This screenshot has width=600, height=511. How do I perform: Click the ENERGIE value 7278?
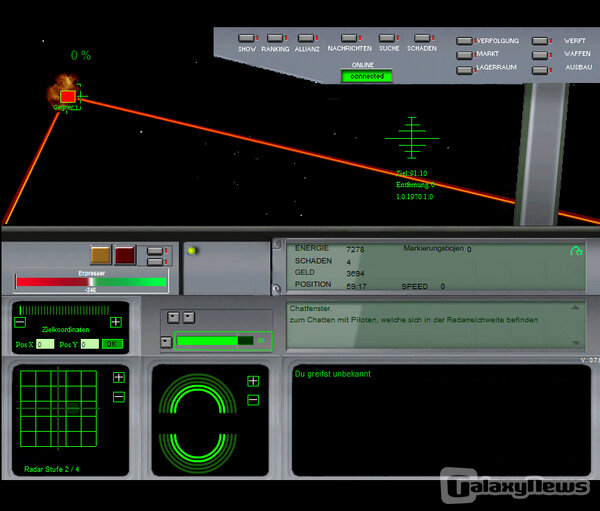(355, 250)
